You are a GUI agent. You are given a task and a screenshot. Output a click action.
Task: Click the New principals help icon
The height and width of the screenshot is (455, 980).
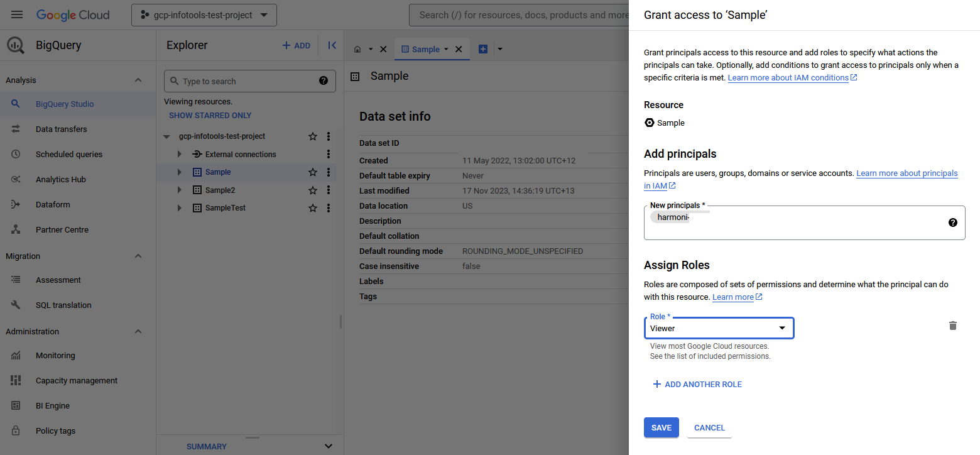(x=953, y=222)
